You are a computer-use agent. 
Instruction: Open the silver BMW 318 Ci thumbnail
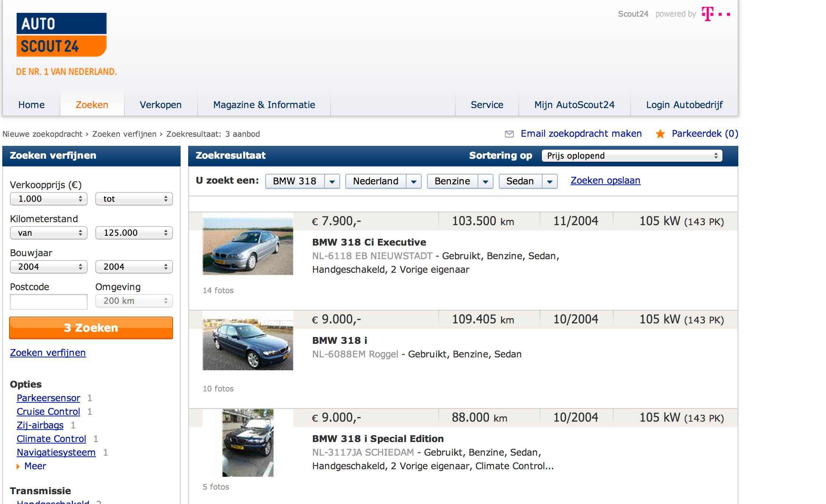(x=248, y=246)
